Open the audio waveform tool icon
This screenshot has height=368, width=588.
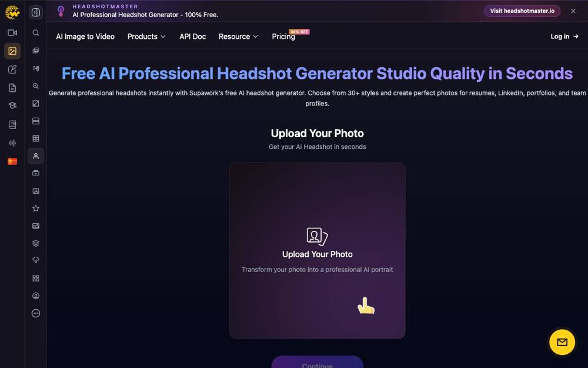point(12,143)
